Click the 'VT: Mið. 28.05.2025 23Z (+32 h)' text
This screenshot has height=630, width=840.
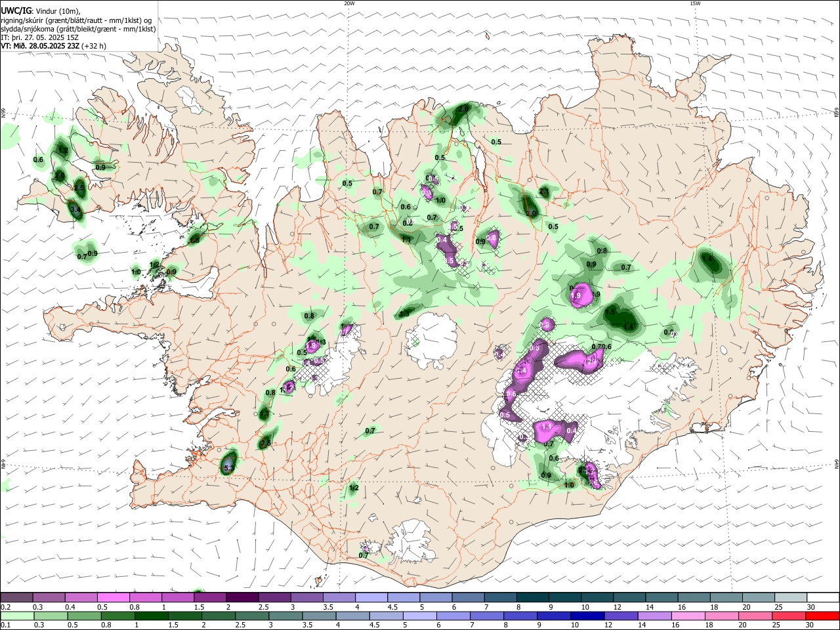pyautogui.click(x=53, y=46)
